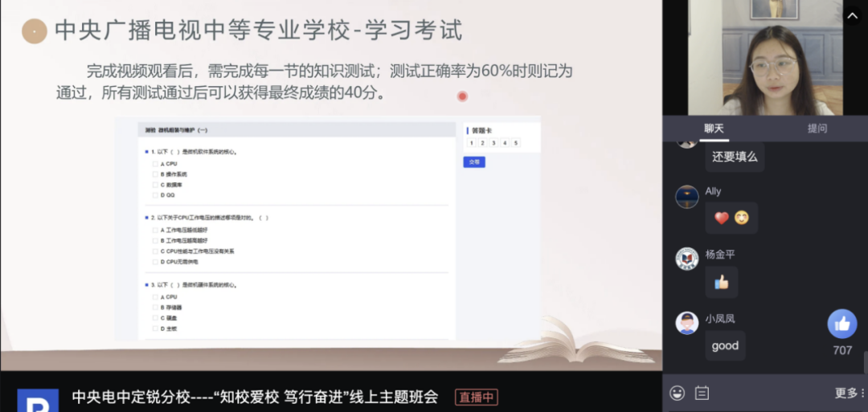
Task: Open the emoji picker in chat input
Action: coord(677,394)
